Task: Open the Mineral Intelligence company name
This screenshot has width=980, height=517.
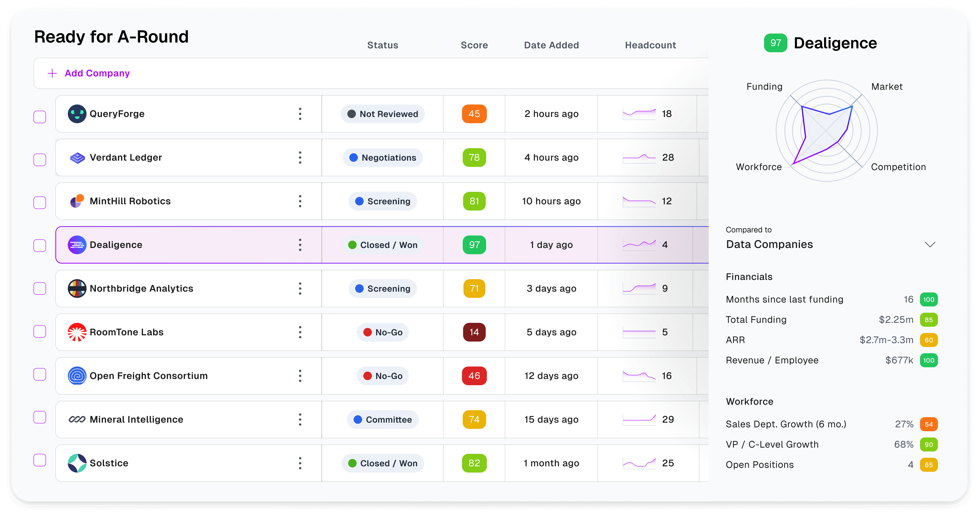Action: pyautogui.click(x=136, y=419)
